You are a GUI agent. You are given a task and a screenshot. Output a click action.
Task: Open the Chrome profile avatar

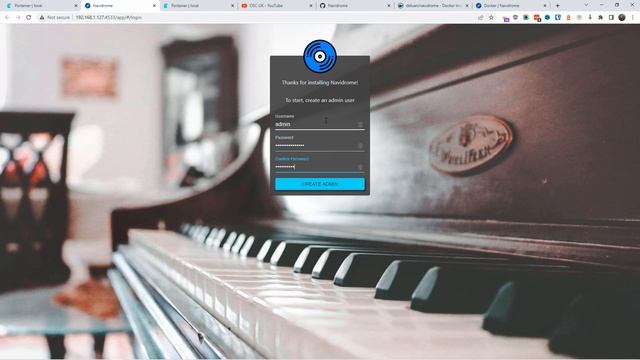click(622, 18)
